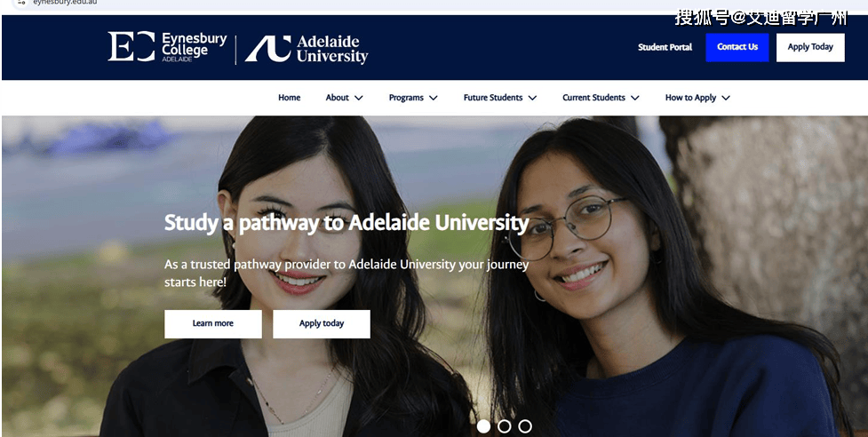This screenshot has width=868, height=437.
Task: Click the site info icon in address bar
Action: pos(21,2)
